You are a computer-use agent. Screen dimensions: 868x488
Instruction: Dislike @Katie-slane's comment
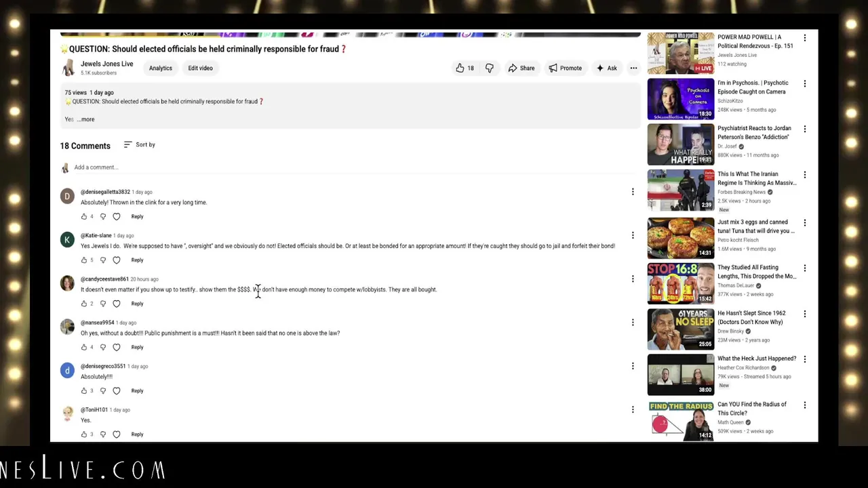tap(103, 260)
